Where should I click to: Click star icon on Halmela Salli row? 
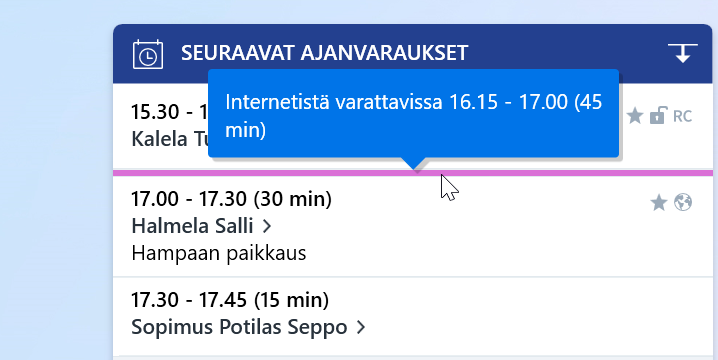click(658, 202)
